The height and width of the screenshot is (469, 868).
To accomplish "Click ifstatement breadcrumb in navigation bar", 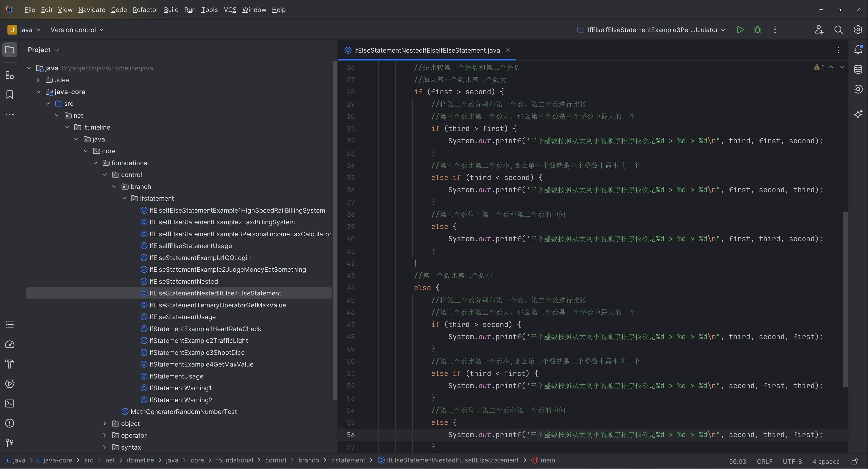I will (348, 460).
